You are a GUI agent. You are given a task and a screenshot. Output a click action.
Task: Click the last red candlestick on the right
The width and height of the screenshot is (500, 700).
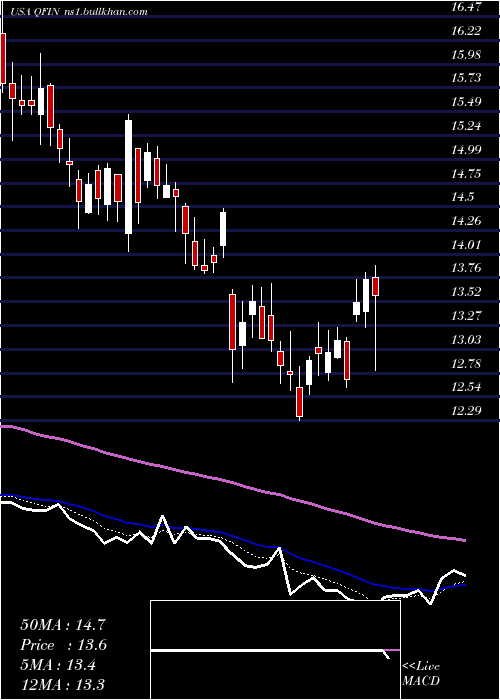coord(375,286)
